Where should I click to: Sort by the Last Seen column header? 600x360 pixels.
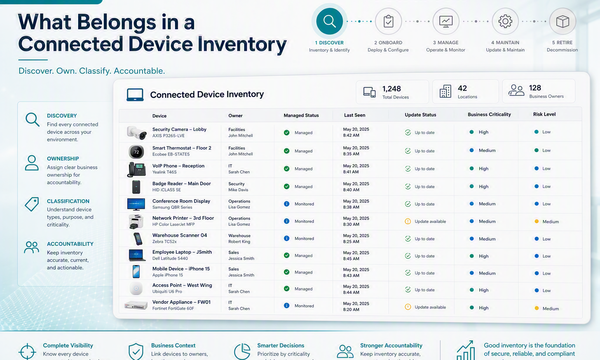[354, 115]
